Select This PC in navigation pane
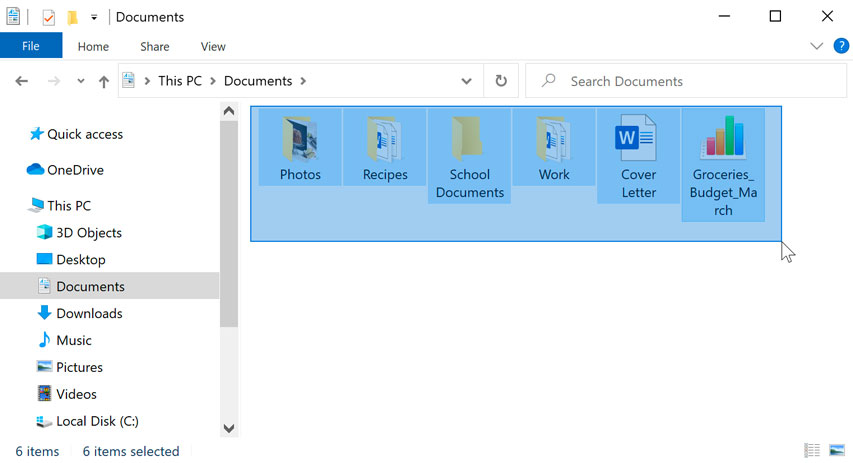 point(60,206)
